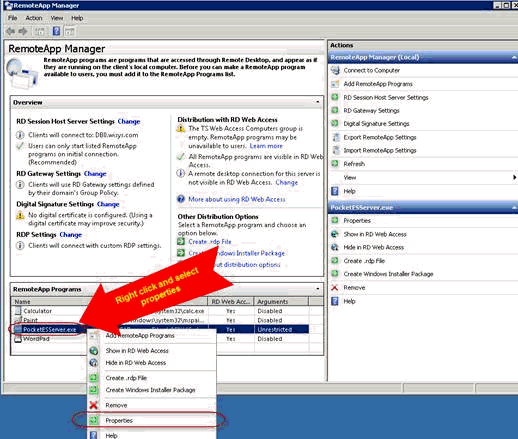Click Digital Signature Settings action icon
This screenshot has width=518, height=439.
335,124
